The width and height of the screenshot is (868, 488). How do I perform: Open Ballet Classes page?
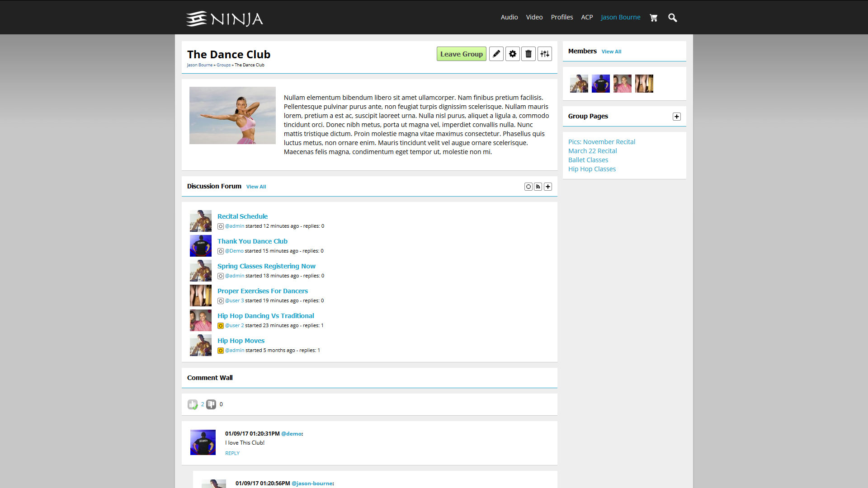click(588, 160)
